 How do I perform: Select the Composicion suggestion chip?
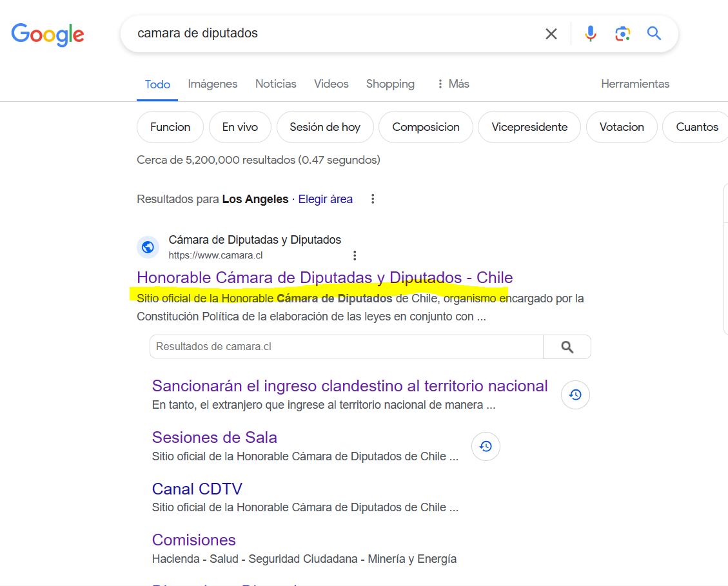pyautogui.click(x=426, y=127)
